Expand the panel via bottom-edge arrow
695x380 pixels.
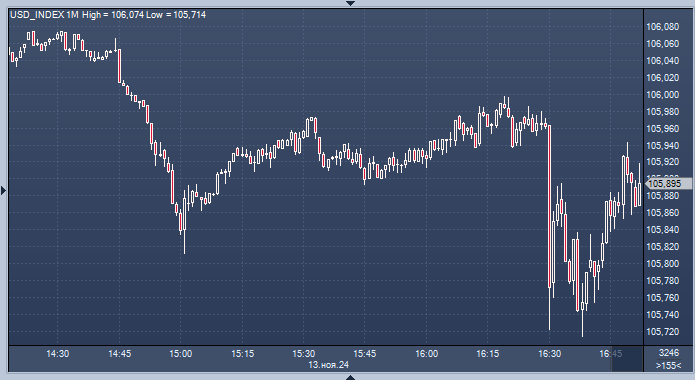coord(350,377)
